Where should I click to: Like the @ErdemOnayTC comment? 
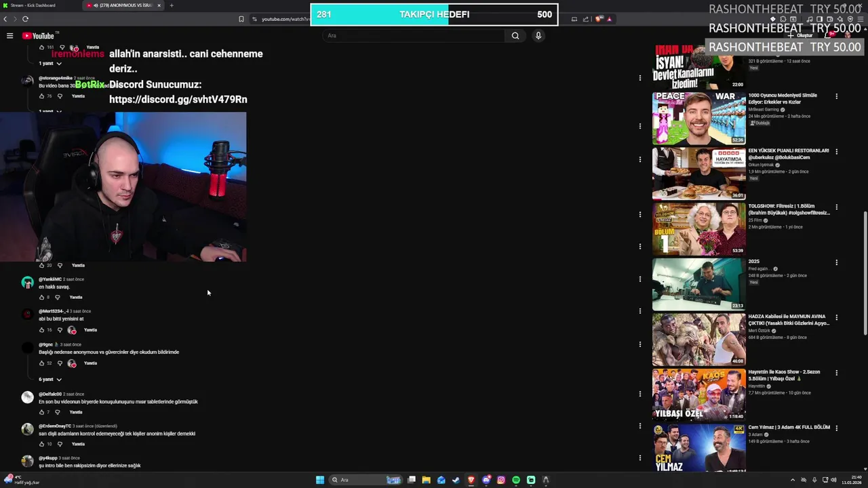tap(41, 444)
